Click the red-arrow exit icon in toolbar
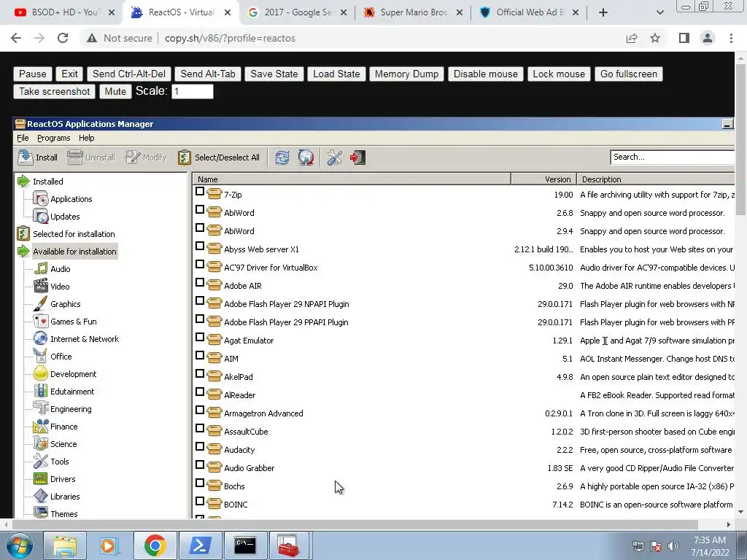 point(357,157)
